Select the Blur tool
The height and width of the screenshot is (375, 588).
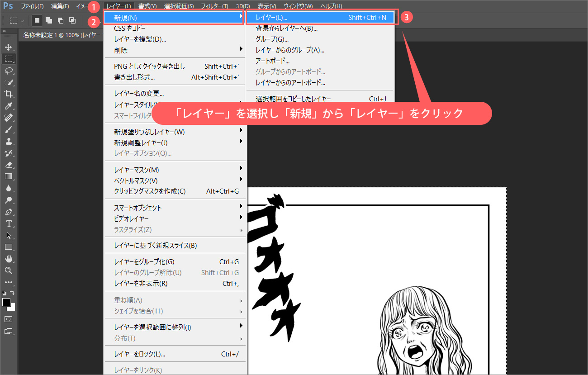point(8,188)
